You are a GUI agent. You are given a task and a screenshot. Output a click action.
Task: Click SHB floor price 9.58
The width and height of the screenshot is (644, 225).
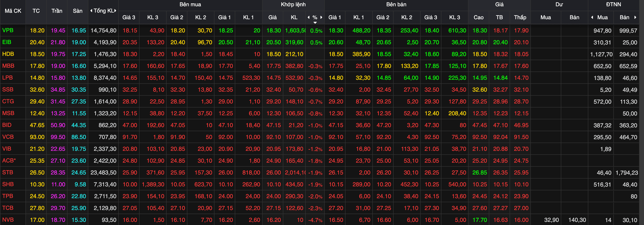(80, 184)
